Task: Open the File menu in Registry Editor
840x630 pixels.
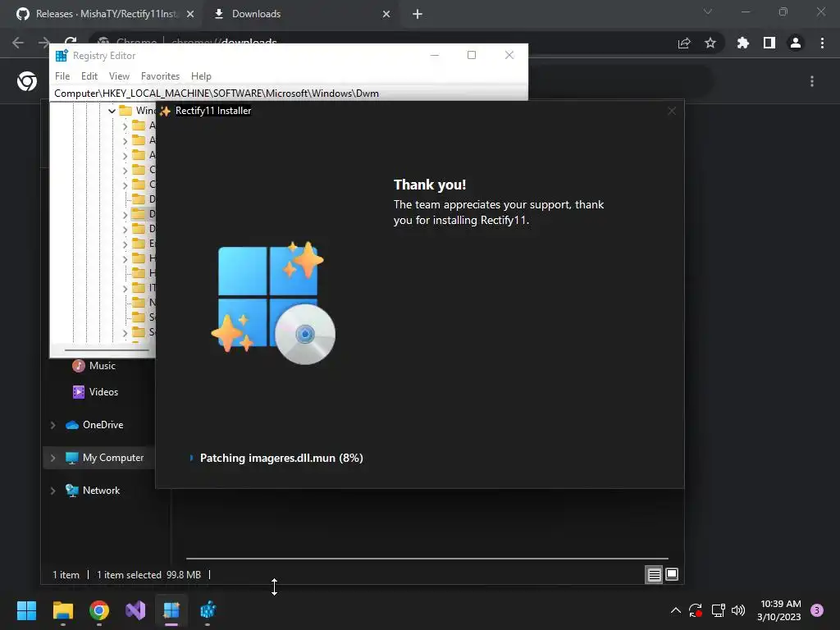Action: [x=62, y=76]
